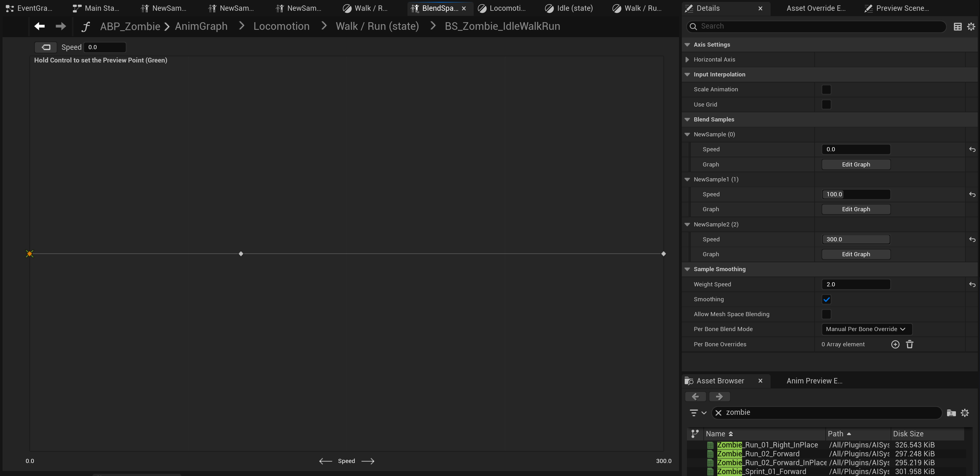The width and height of the screenshot is (980, 476).
Task: Expand the Horizontal Axis section
Action: (x=687, y=59)
